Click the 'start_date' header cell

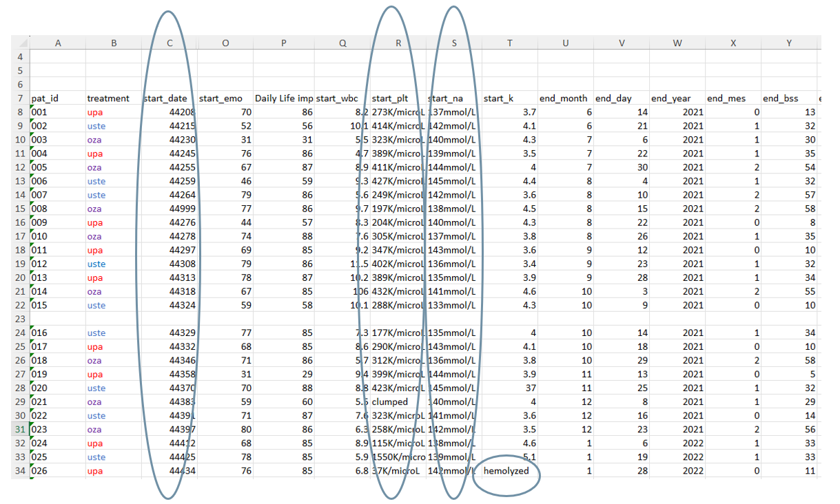(x=170, y=98)
